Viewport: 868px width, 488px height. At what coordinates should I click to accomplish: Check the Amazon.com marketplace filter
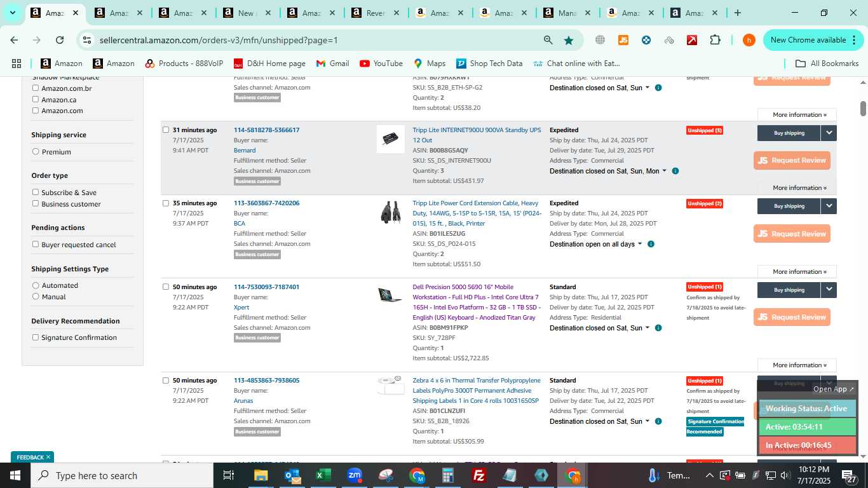pyautogui.click(x=36, y=111)
